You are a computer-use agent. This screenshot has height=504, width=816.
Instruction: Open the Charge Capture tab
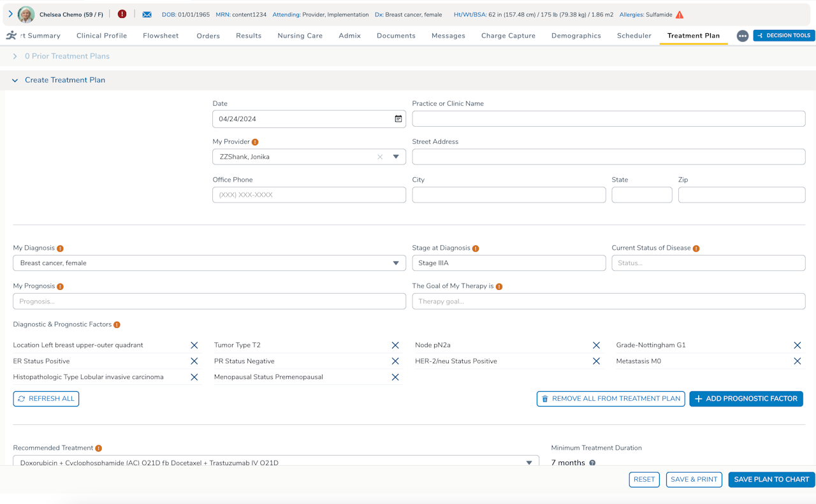(508, 36)
